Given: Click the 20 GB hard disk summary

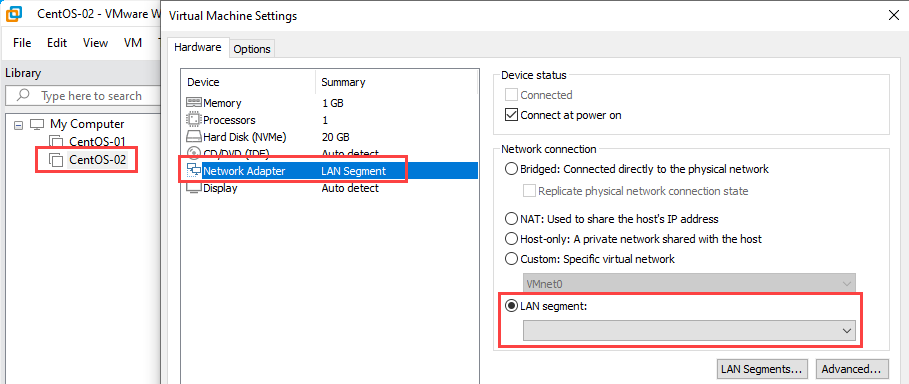Looking at the screenshot, I should [x=335, y=137].
